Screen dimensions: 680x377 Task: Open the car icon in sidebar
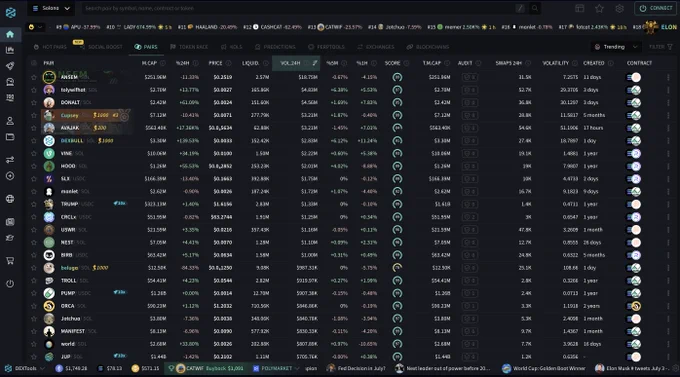10,82
